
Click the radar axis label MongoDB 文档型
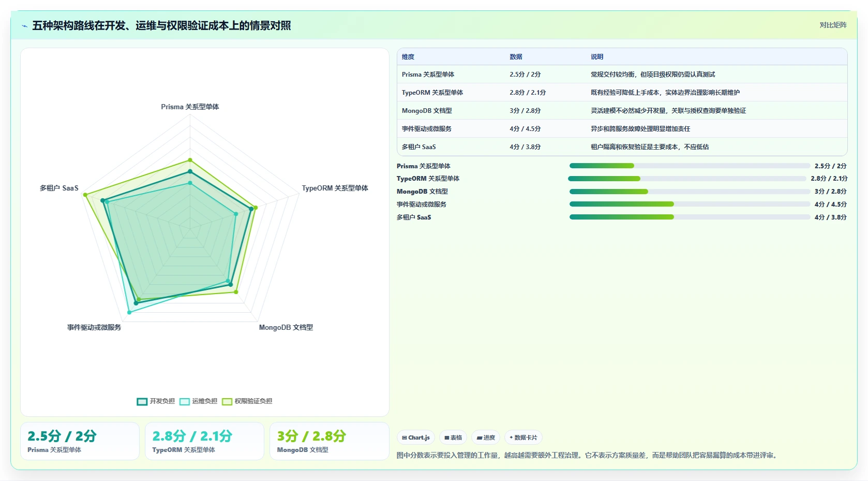coord(286,327)
